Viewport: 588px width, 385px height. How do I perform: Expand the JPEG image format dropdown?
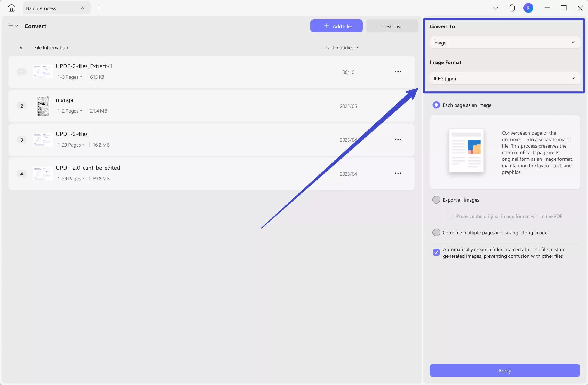coord(504,78)
